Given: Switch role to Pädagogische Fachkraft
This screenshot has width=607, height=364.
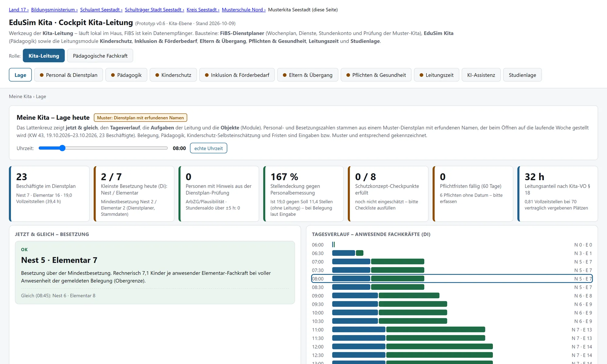Looking at the screenshot, I should (100, 56).
